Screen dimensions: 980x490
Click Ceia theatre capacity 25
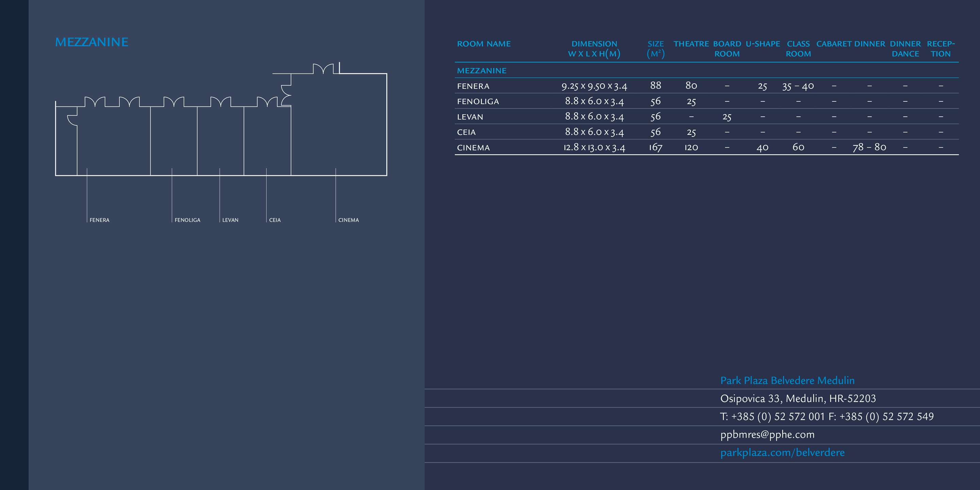[691, 132]
